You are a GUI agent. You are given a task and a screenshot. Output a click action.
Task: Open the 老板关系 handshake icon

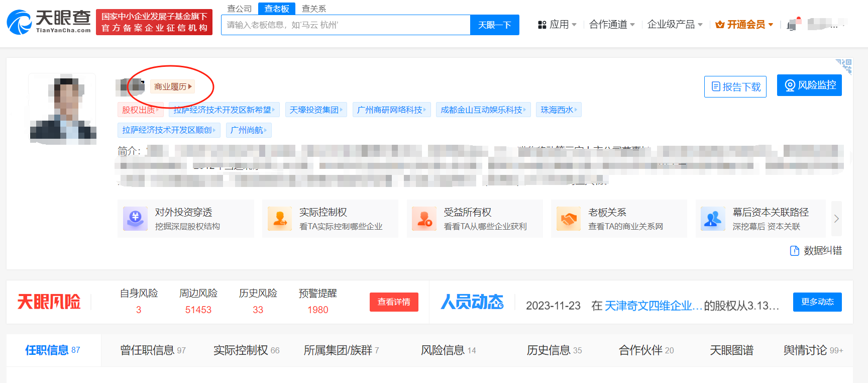point(569,219)
